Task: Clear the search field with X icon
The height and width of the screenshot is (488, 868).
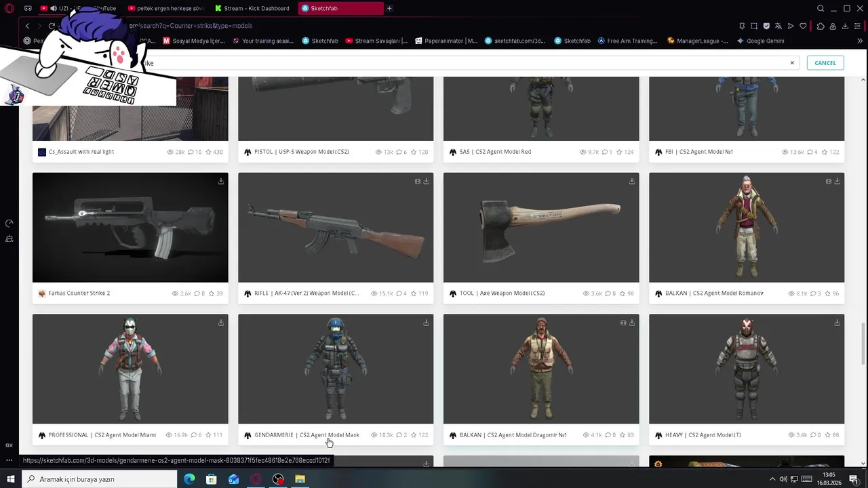Action: coord(791,63)
